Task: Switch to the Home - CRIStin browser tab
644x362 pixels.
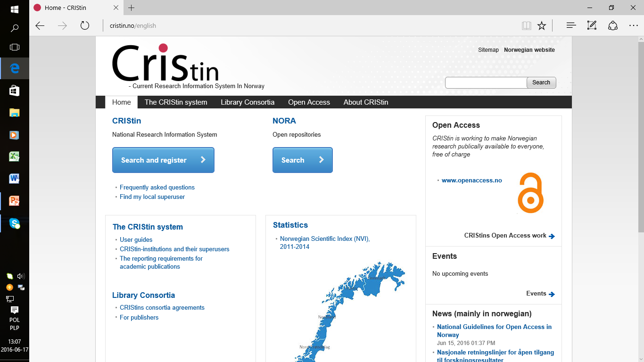Action: pyautogui.click(x=77, y=8)
